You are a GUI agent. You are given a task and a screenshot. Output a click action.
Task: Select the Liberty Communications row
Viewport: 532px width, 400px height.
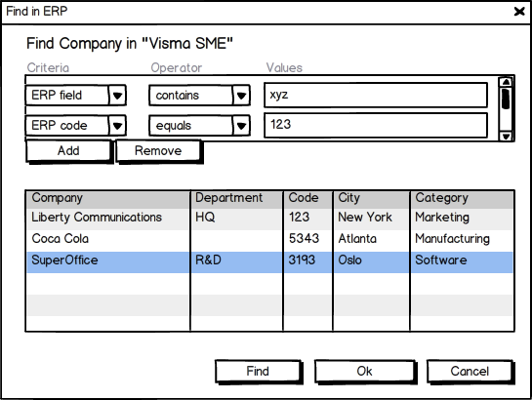pyautogui.click(x=269, y=219)
